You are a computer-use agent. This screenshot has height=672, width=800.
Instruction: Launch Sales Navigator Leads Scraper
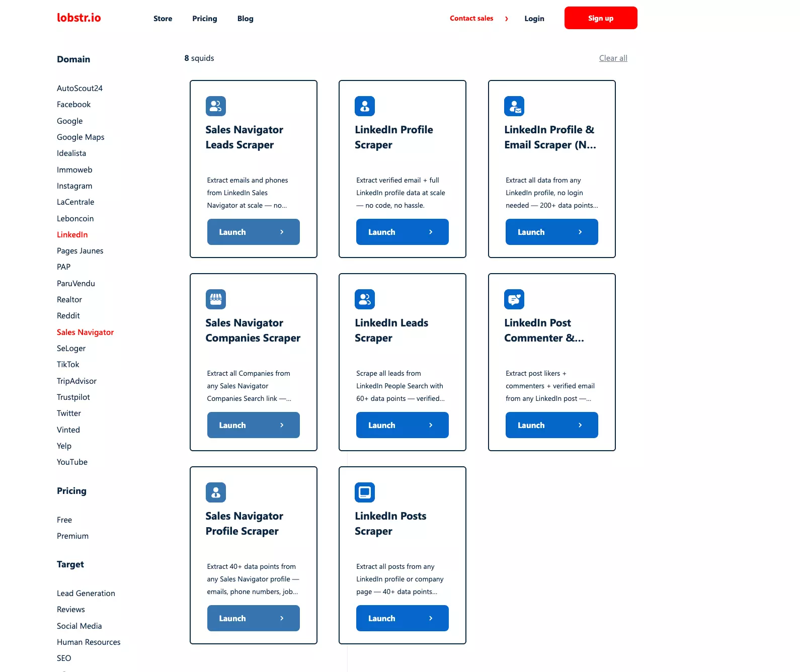[x=254, y=232]
